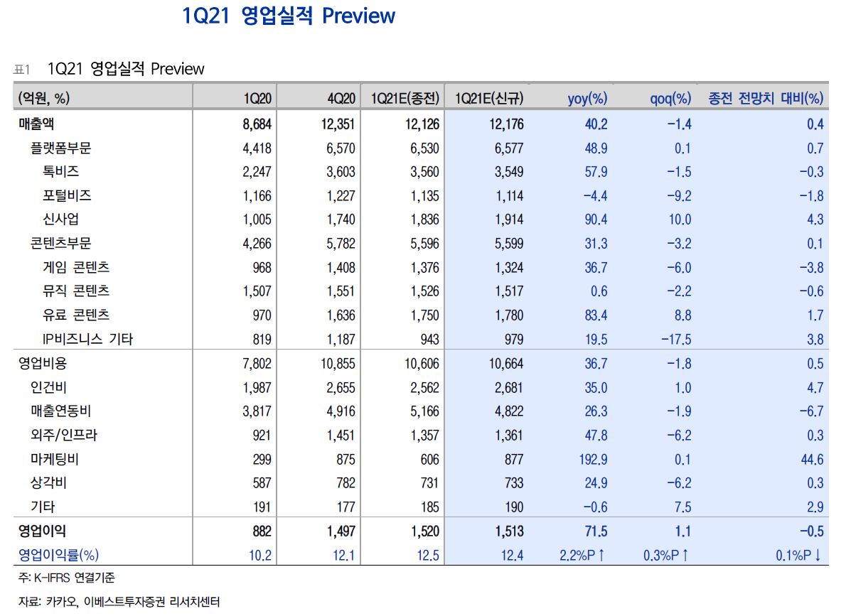Screen dimensions: 841x616
Task: Select the '기타' row label
Action: click(x=43, y=507)
